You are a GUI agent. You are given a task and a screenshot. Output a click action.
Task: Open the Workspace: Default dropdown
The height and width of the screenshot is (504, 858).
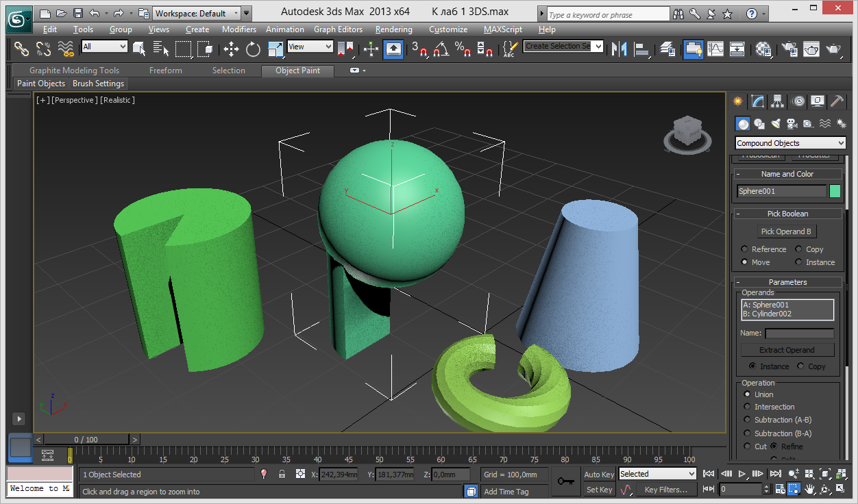(197, 13)
